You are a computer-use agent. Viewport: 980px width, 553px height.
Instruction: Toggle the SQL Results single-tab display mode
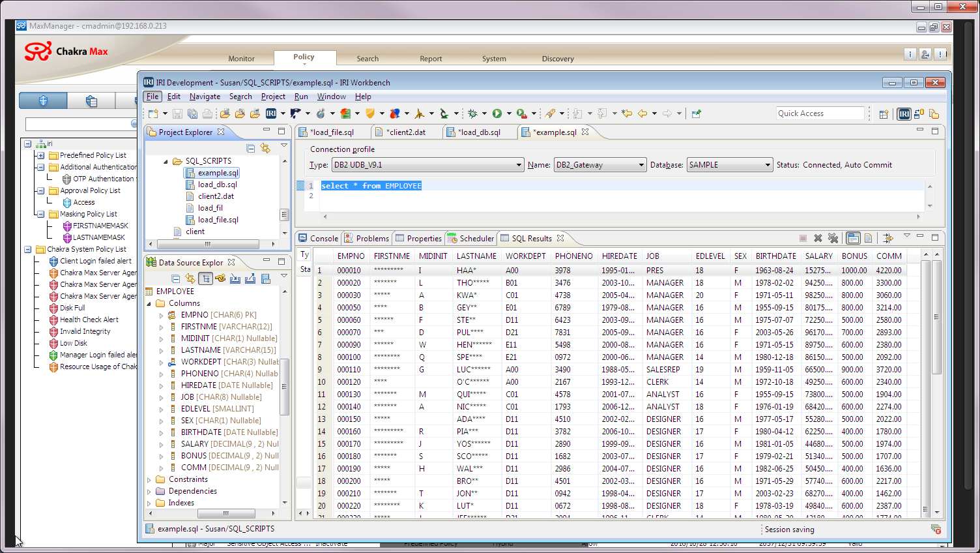(854, 239)
